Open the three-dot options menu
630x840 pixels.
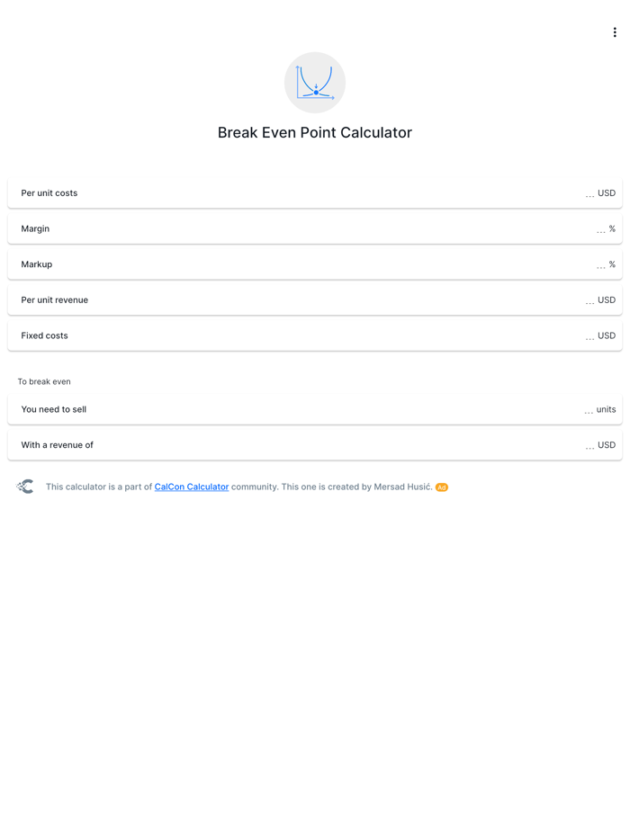(614, 31)
